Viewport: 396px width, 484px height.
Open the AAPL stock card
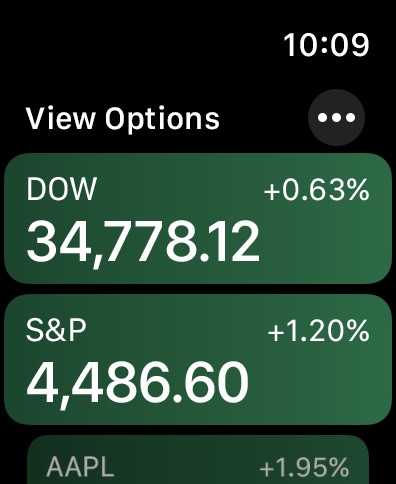click(198, 460)
